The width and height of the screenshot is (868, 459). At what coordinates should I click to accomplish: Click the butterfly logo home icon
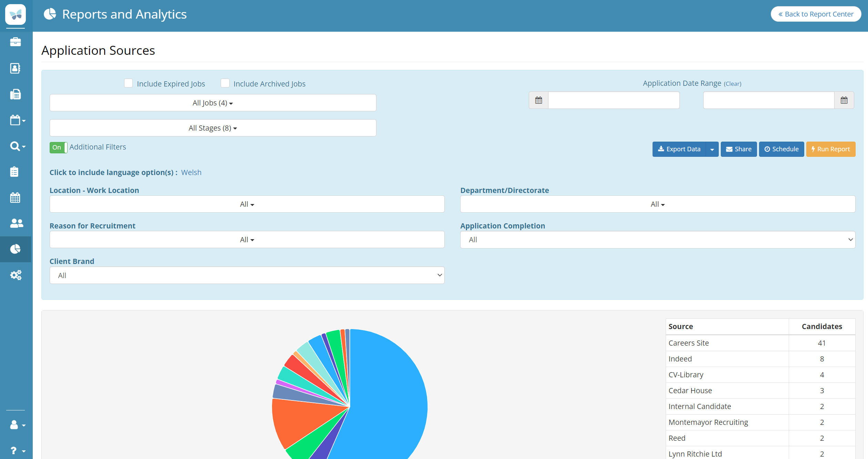[x=16, y=14]
